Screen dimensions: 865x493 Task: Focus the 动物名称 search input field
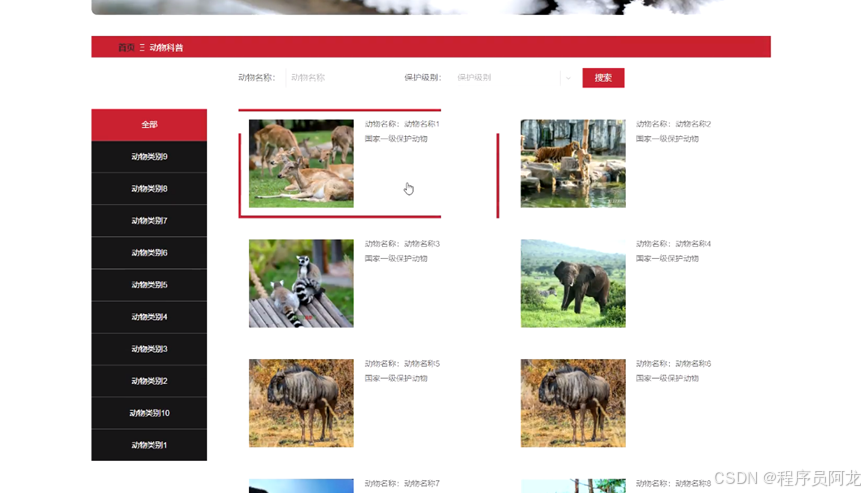(x=338, y=78)
